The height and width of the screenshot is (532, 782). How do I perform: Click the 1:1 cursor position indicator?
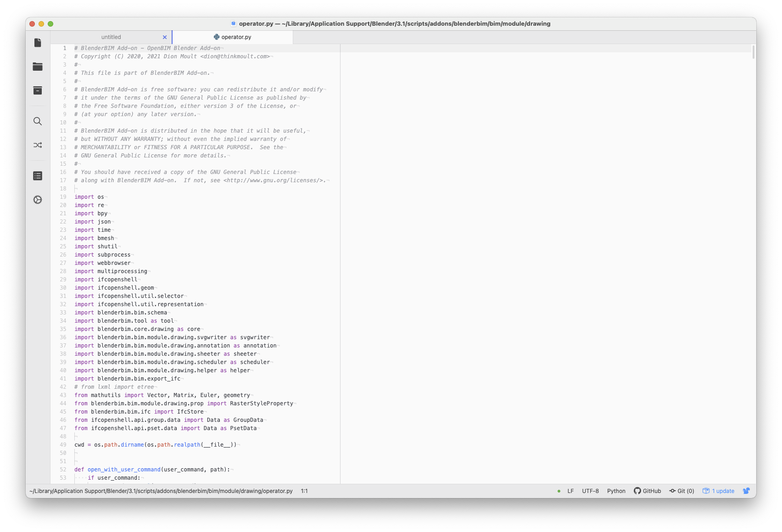click(303, 491)
